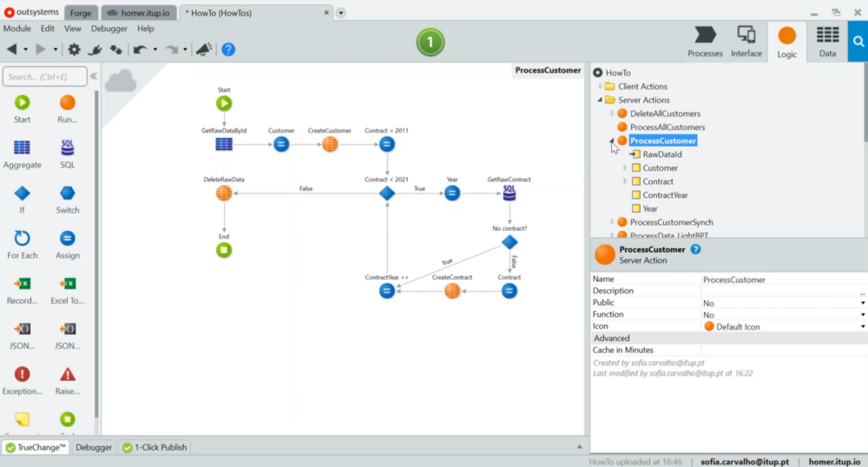
Task: Collapse the toolbox with double chevron
Action: [94, 76]
